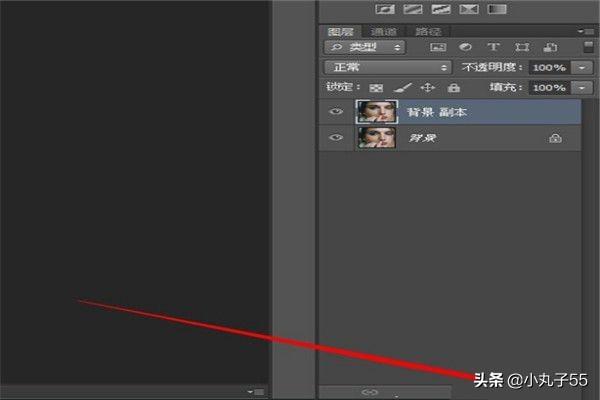Filter for shape layers icon

coord(522,47)
